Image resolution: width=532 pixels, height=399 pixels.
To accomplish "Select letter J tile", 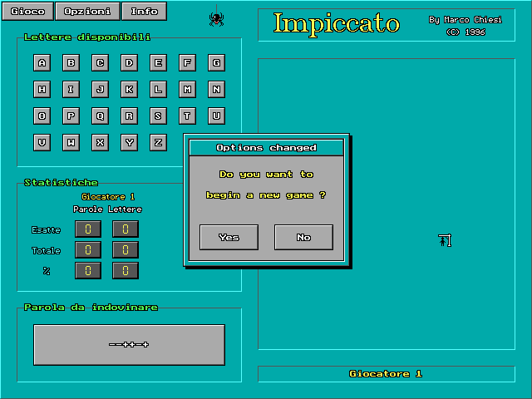I will (x=100, y=89).
